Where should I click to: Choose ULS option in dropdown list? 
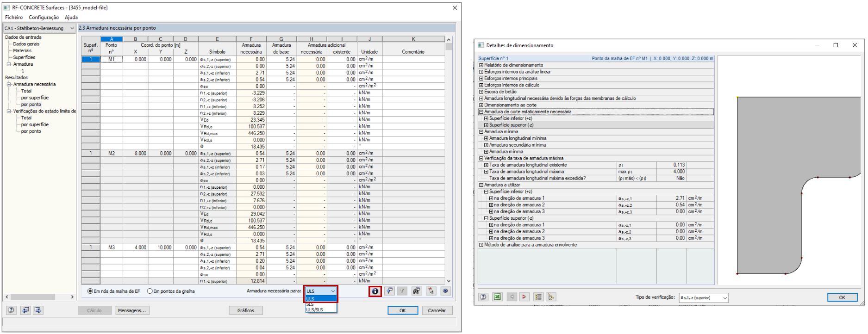[x=321, y=299]
